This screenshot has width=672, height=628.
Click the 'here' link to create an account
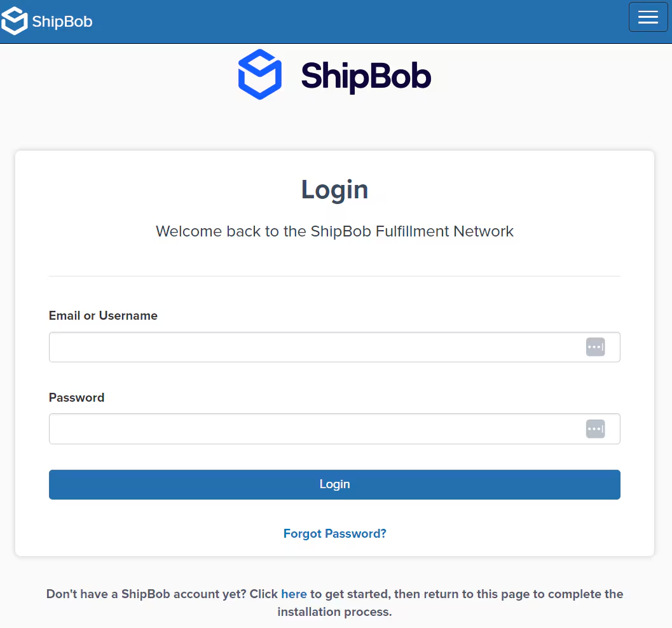[294, 594]
